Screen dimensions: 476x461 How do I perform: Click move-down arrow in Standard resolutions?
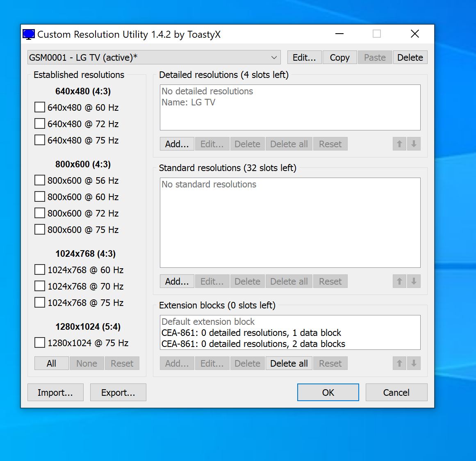[414, 281]
